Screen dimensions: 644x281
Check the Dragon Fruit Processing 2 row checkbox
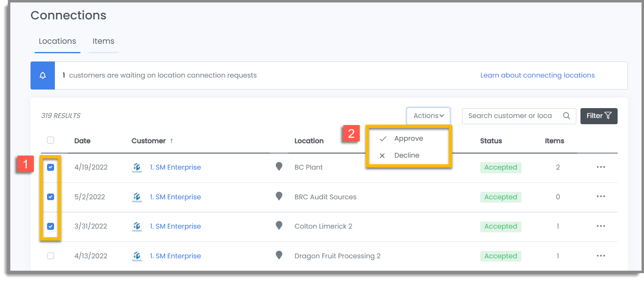[x=50, y=256]
